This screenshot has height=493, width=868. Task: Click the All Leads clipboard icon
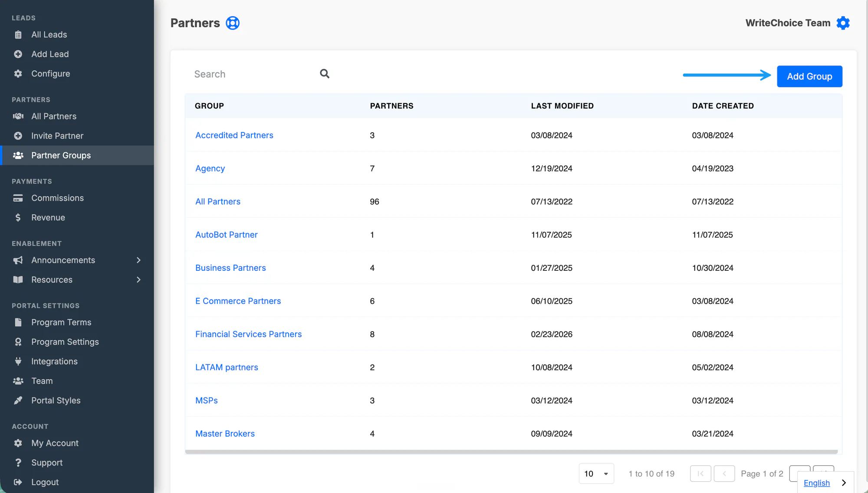(18, 35)
